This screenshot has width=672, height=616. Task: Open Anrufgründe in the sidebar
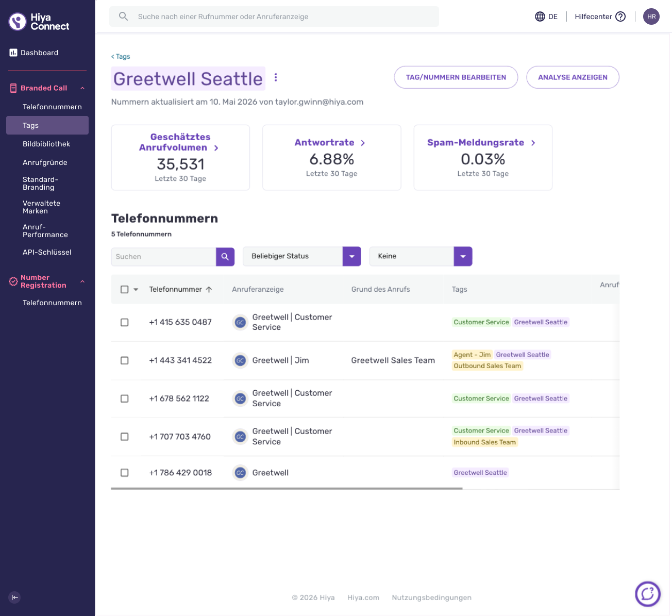(x=45, y=162)
